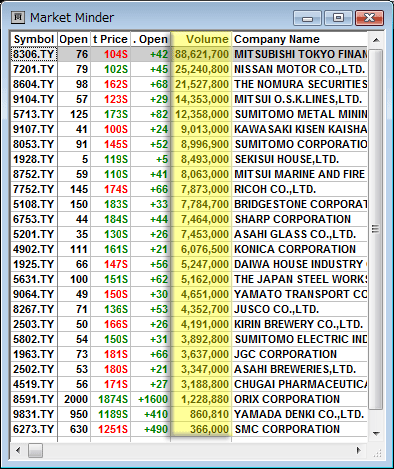
Task: Click KONICA CORPORATION company name
Action: click(295, 249)
